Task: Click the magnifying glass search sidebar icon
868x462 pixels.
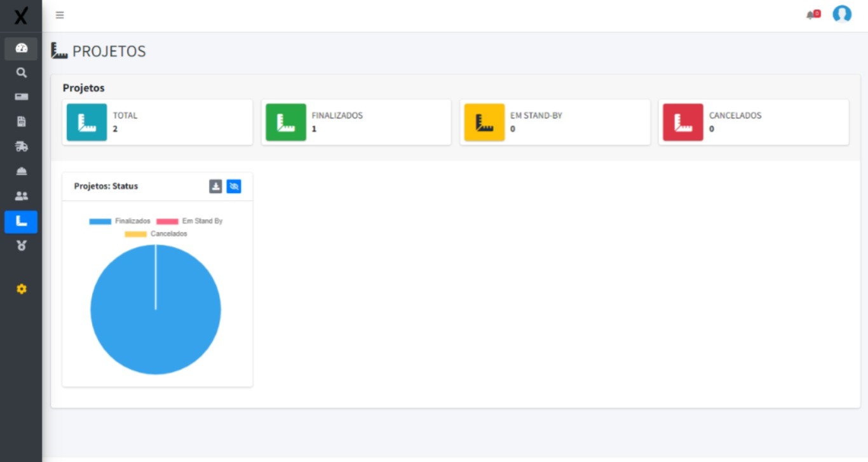Action: tap(21, 73)
